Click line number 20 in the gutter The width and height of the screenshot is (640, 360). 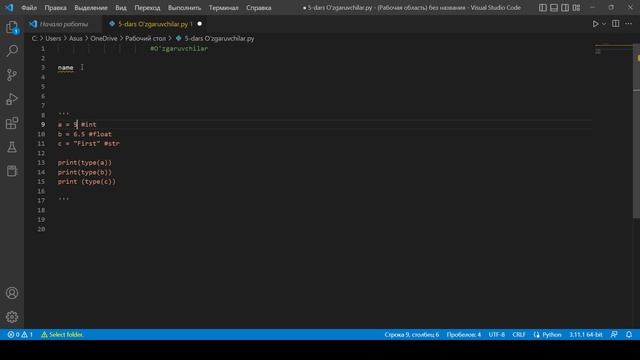click(x=41, y=229)
